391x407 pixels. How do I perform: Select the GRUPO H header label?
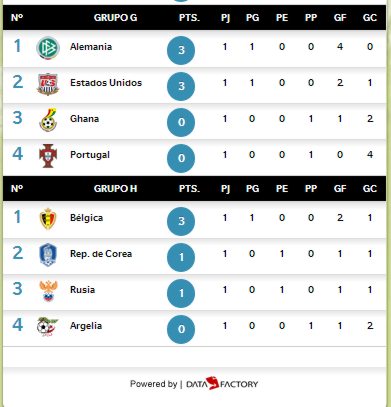tap(115, 188)
